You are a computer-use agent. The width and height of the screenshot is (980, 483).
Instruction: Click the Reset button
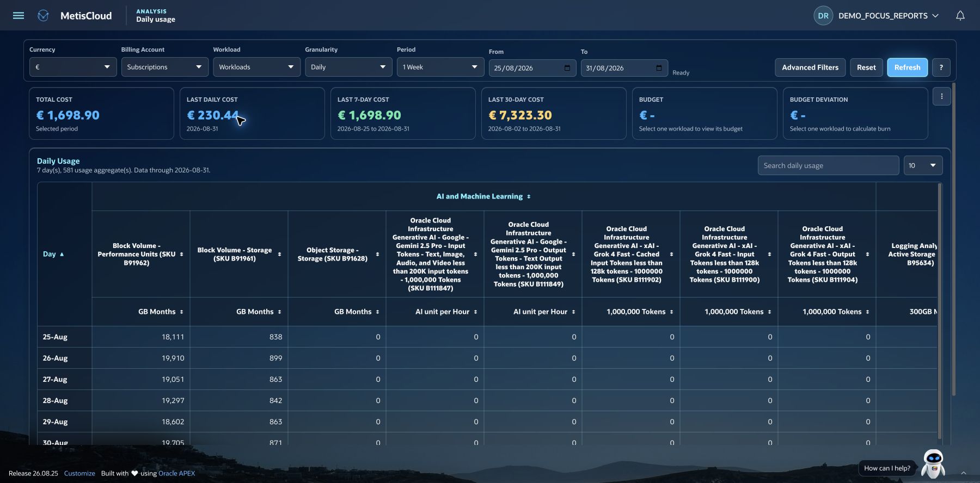pos(866,67)
